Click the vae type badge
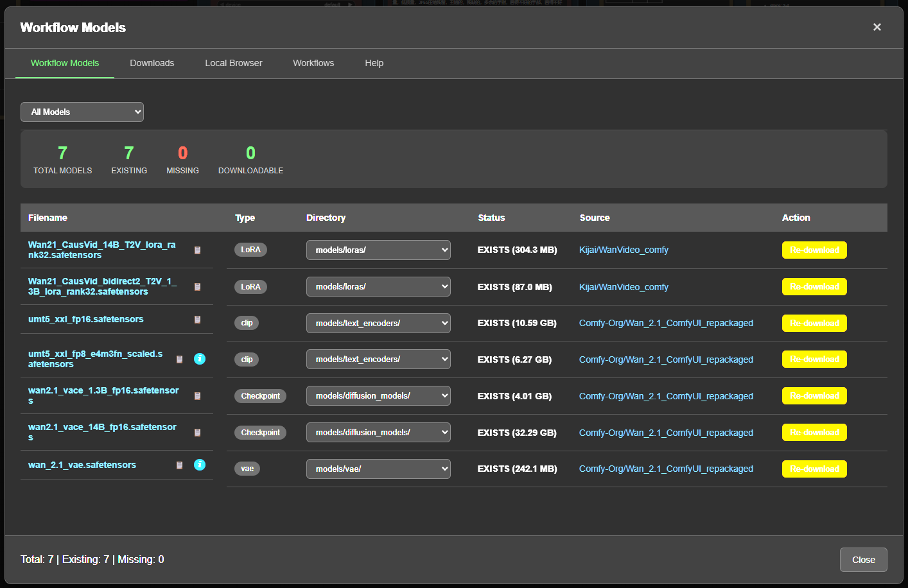908x588 pixels. pos(247,469)
